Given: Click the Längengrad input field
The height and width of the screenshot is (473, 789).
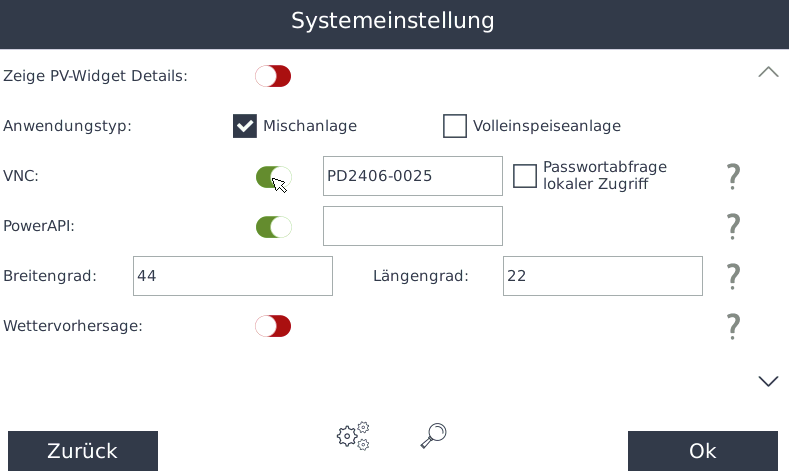Looking at the screenshot, I should click(602, 276).
